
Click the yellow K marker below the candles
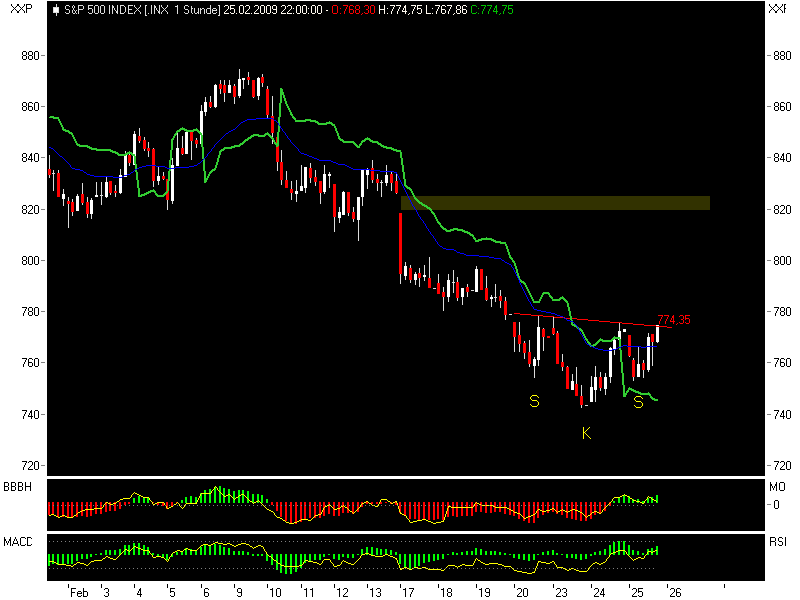point(588,435)
